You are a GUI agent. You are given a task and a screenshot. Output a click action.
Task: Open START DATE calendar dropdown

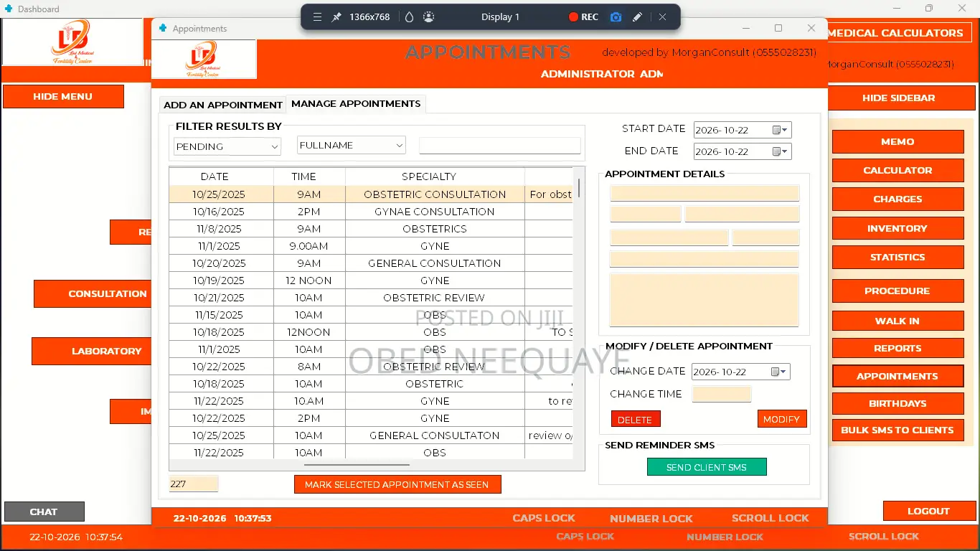pos(781,130)
